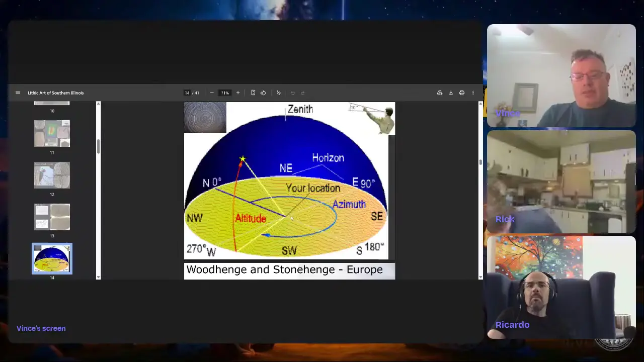Screen dimensions: 644x362
Task: Select Rick's webcam video tile
Action: 561,182
